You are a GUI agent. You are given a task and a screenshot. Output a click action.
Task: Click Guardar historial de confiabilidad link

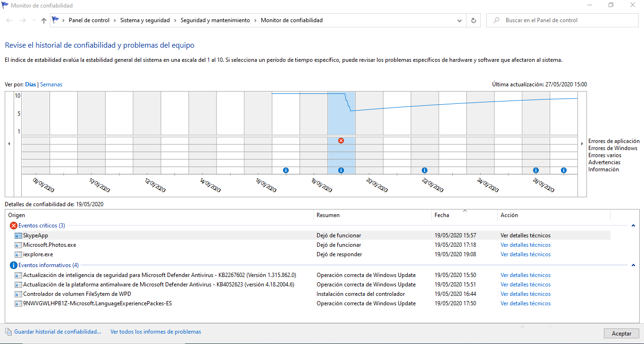[x=58, y=332]
